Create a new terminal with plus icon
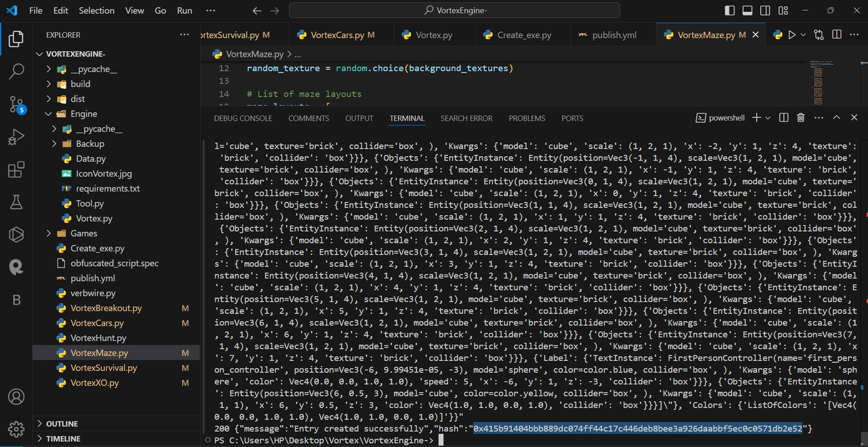The width and height of the screenshot is (868, 447). [x=756, y=118]
